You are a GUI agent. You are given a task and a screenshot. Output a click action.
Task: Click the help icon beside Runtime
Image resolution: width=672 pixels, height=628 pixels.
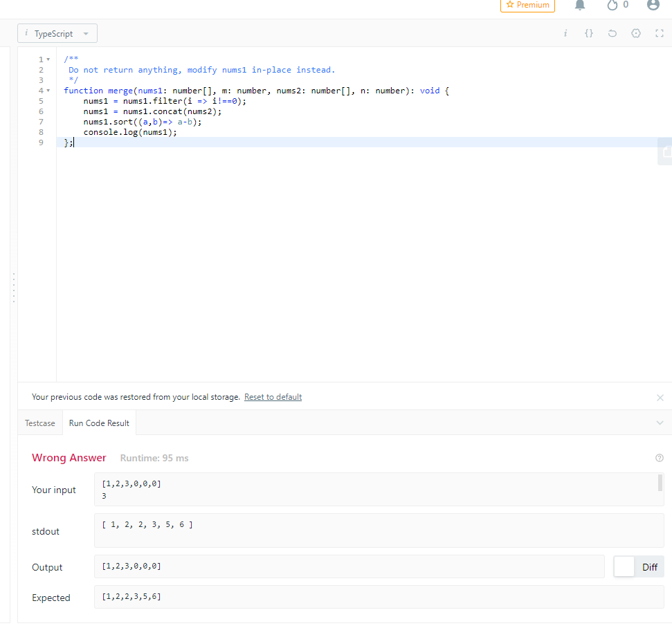coord(659,458)
